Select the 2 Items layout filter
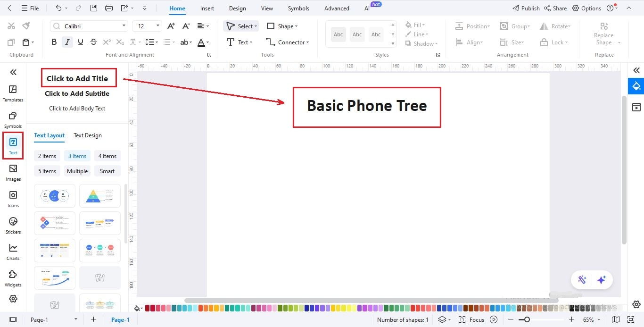This screenshot has height=327, width=644. coord(47,156)
